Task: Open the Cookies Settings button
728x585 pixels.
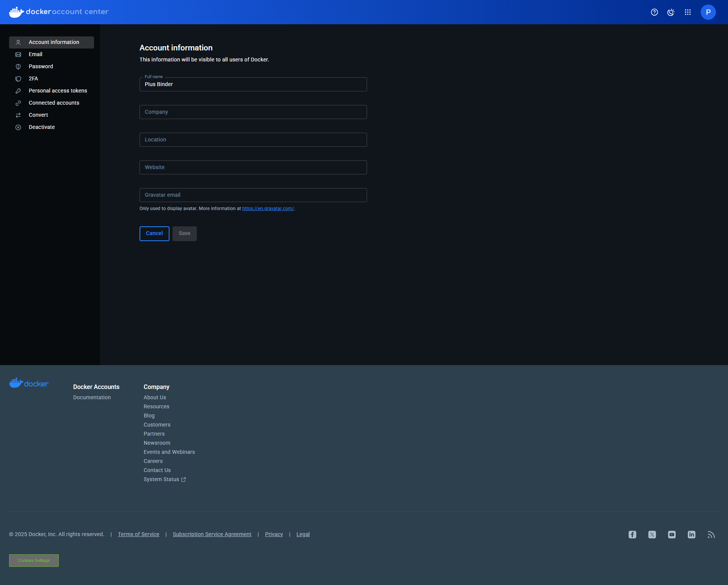Action: [x=34, y=560]
